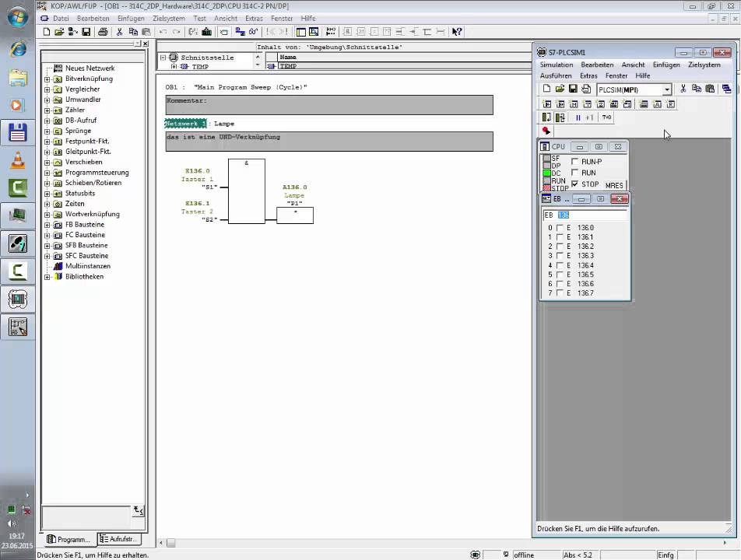Select the AND gate block in network
The height and width of the screenshot is (560, 741).
click(246, 191)
